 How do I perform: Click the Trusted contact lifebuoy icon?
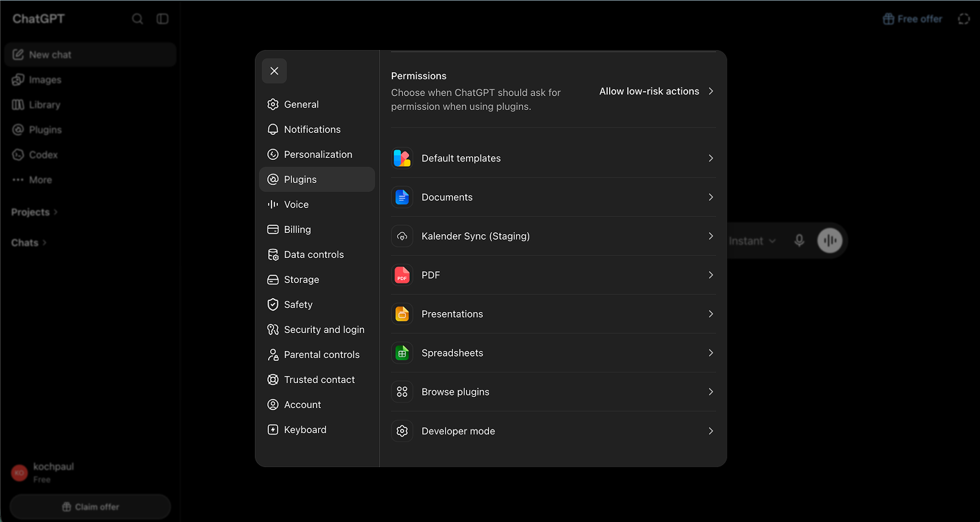point(273,380)
